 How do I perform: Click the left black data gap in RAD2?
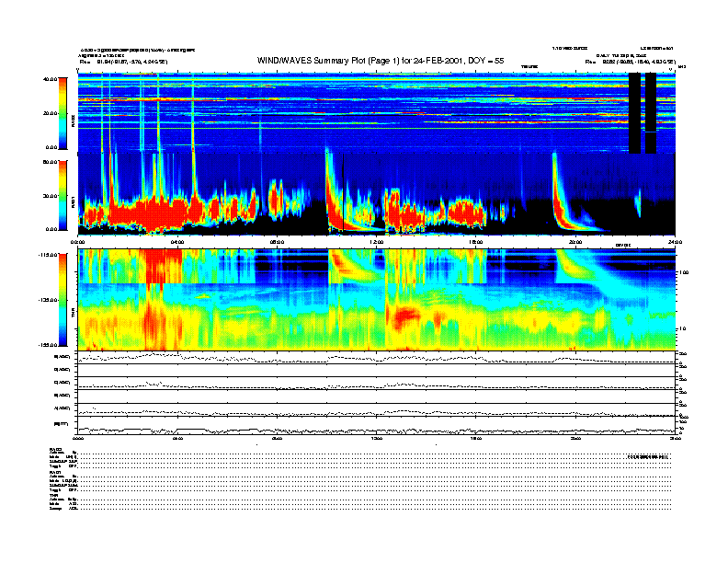pos(634,113)
